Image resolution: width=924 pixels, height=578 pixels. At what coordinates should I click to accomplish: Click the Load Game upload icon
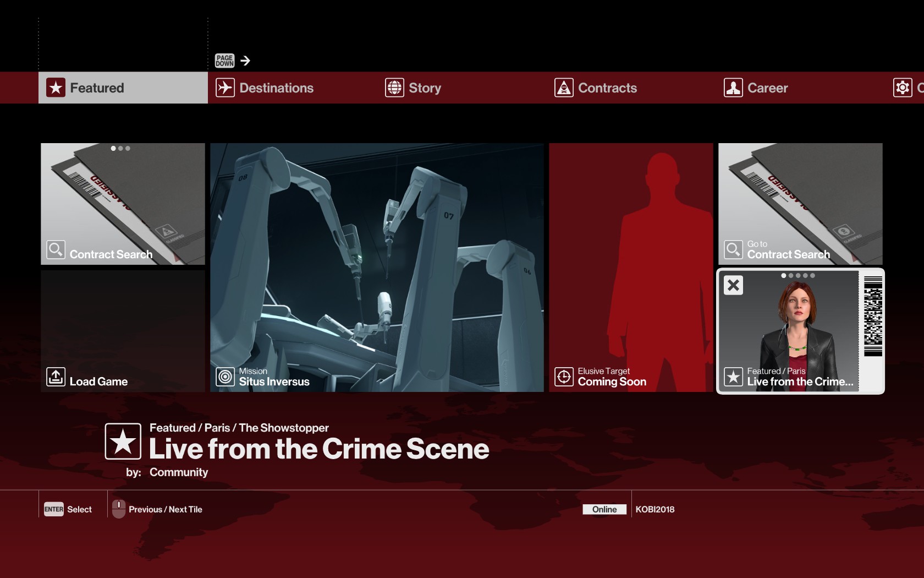coord(56,377)
